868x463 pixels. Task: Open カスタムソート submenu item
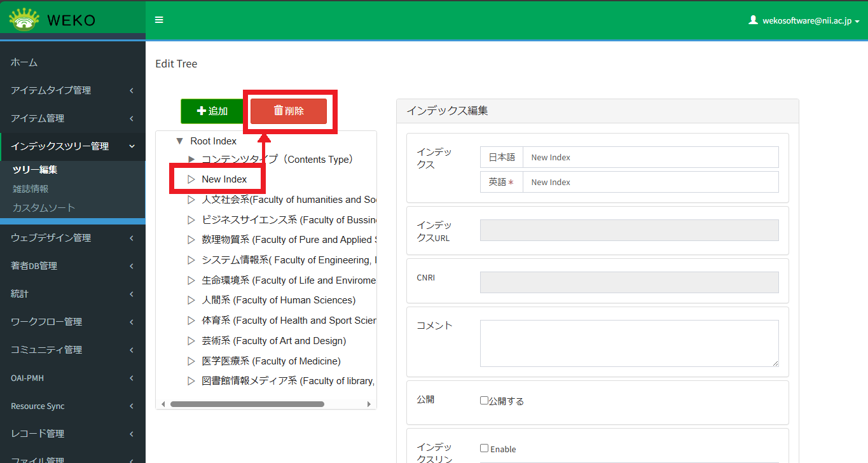[43, 208]
